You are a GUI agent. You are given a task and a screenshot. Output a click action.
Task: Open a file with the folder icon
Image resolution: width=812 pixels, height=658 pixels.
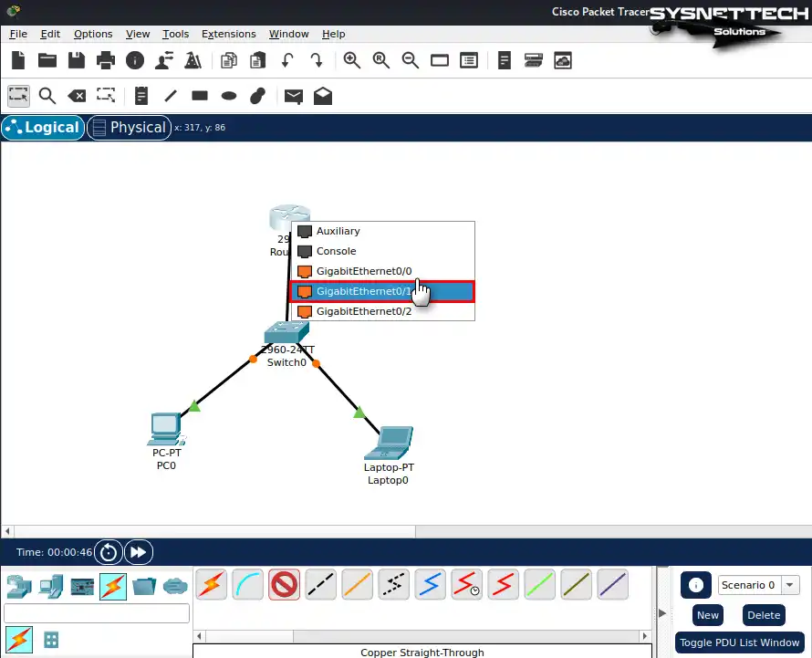(x=47, y=60)
